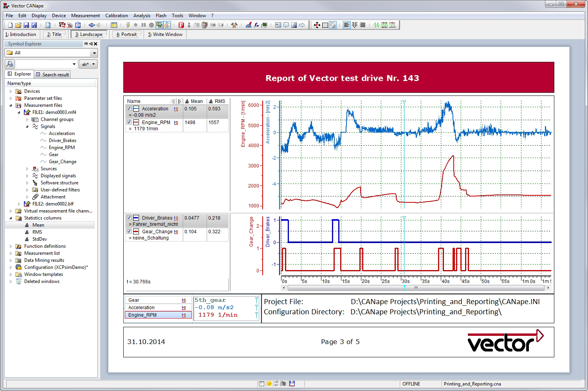Click the crossed hammers tools icon
The width and height of the screenshot is (588, 391).
(234, 25)
